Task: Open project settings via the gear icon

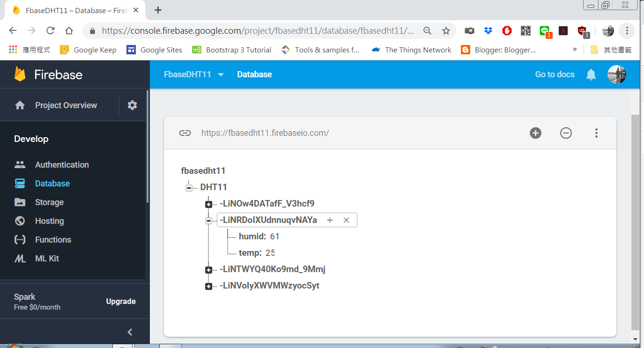Action: click(132, 105)
